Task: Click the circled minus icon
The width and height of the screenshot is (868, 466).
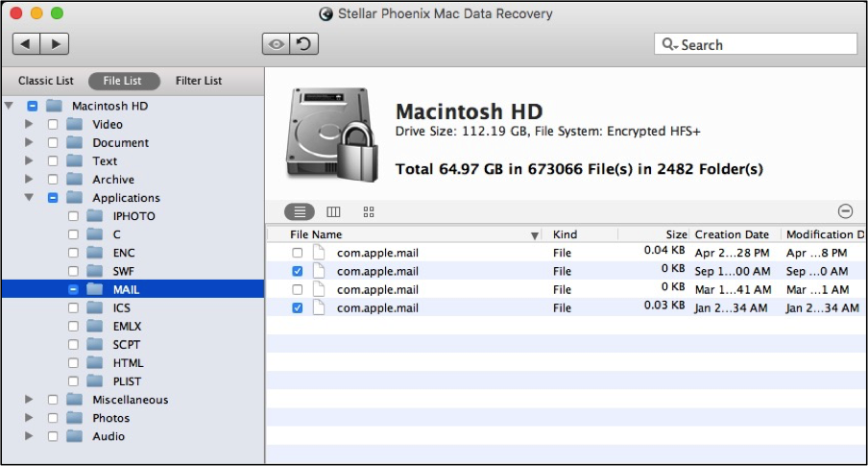Action: [845, 211]
